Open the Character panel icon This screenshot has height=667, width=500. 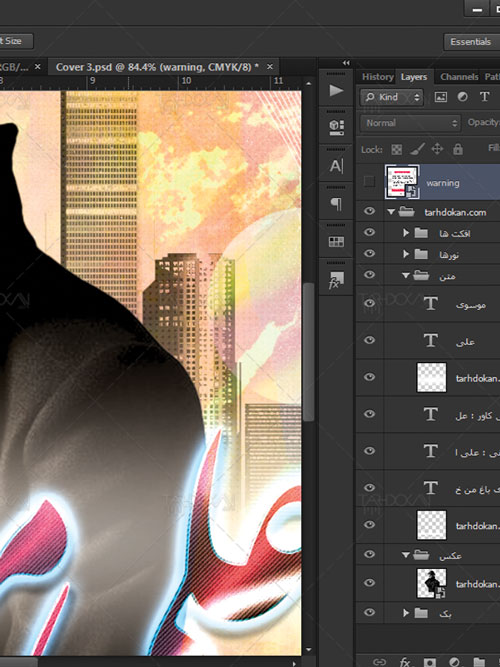(x=336, y=165)
